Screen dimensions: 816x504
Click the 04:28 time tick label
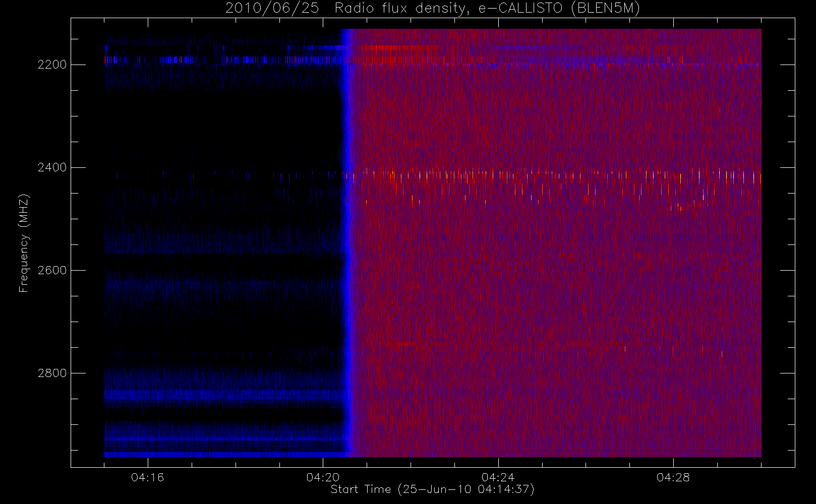[673, 477]
